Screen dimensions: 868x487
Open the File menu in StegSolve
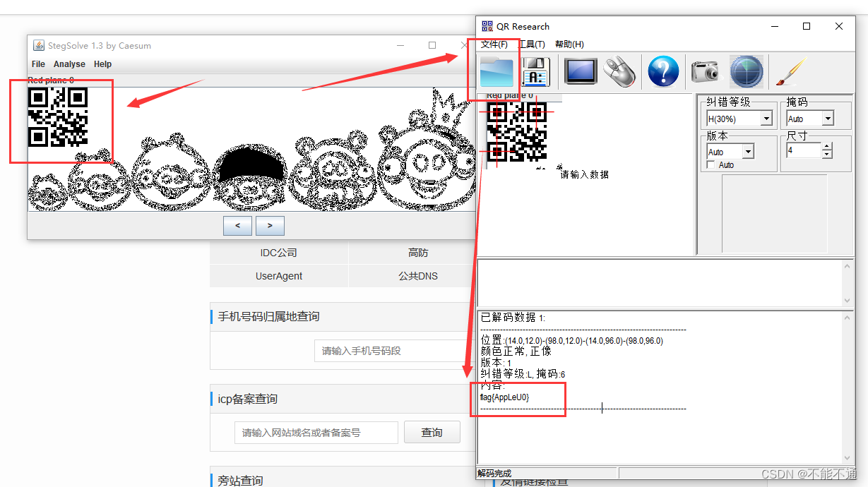(x=38, y=64)
